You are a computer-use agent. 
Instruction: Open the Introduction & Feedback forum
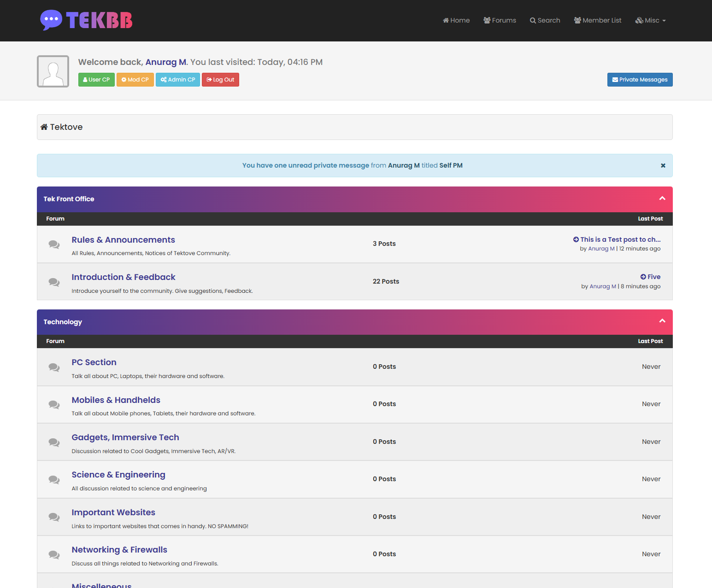point(124,277)
